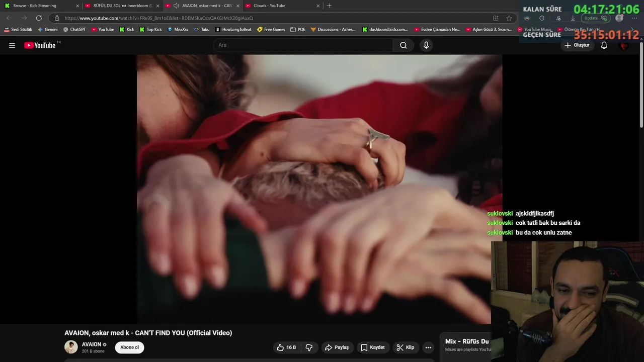Open the YouTube bookmark in bookmarks bar
The width and height of the screenshot is (644, 362).
coord(103,30)
